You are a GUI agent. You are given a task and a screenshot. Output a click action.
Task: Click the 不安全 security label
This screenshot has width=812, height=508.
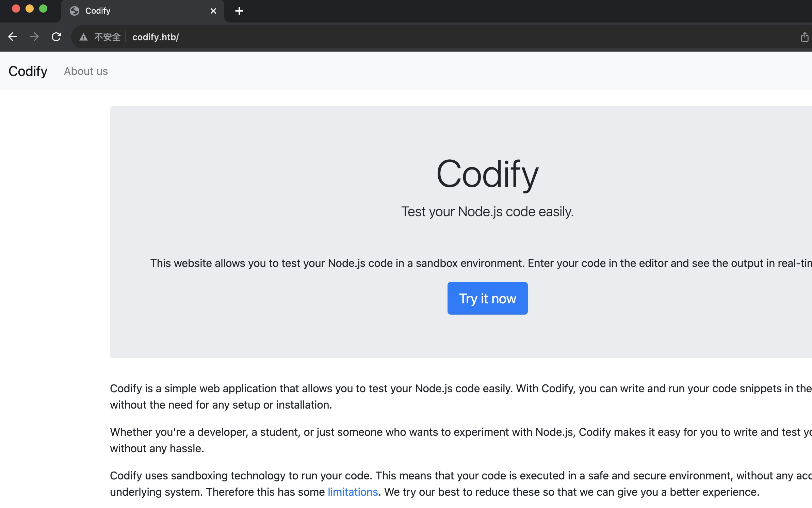[107, 37]
